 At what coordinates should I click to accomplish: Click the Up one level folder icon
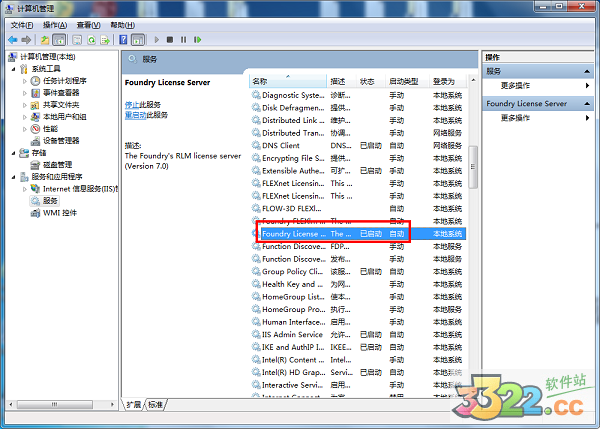[x=45, y=39]
